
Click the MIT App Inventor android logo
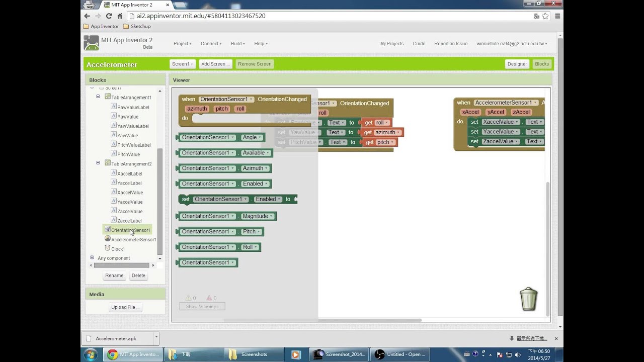pyautogui.click(x=91, y=43)
